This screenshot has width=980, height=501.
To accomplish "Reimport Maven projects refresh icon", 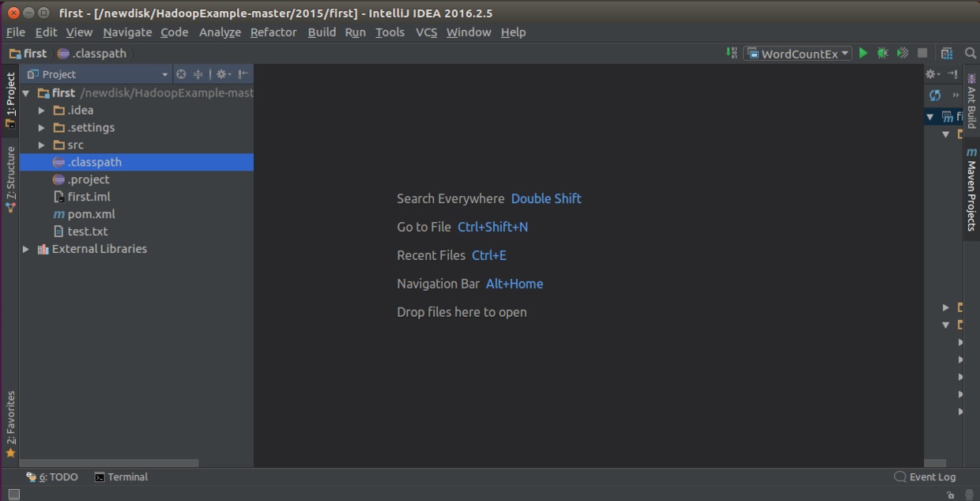I will [935, 95].
